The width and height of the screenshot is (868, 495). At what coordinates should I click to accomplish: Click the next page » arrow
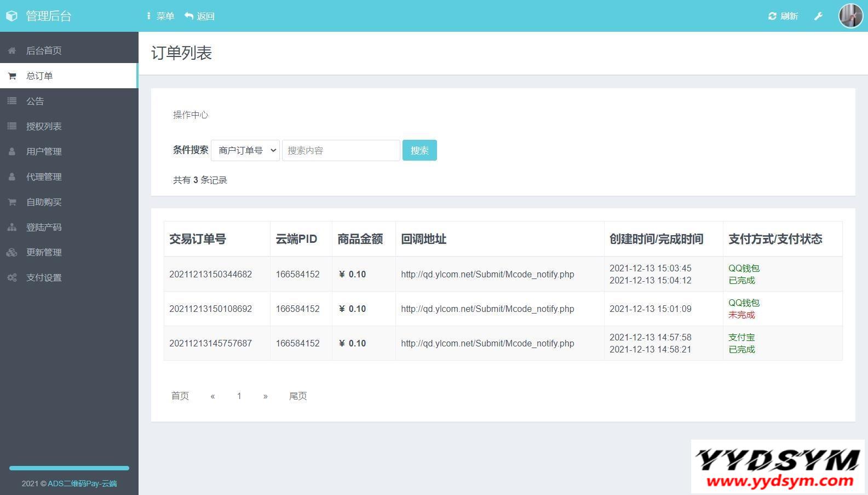pos(266,396)
